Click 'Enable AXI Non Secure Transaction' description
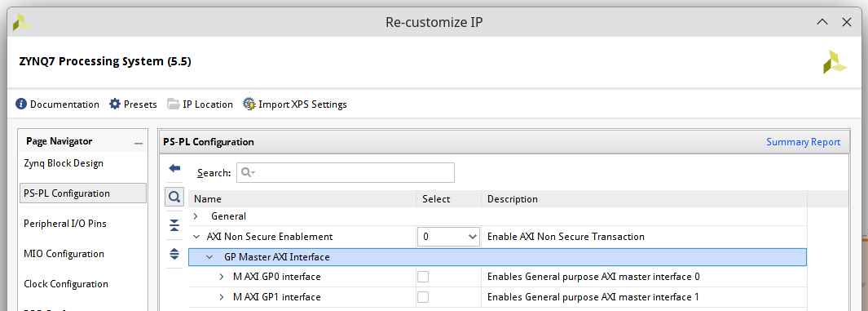 point(566,237)
